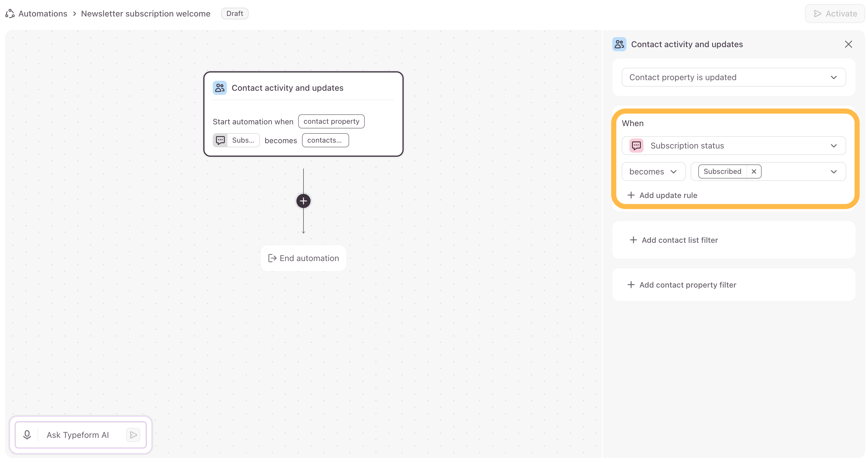The width and height of the screenshot is (868, 462).
Task: Click the contacts icon on trigger card
Action: click(x=220, y=88)
